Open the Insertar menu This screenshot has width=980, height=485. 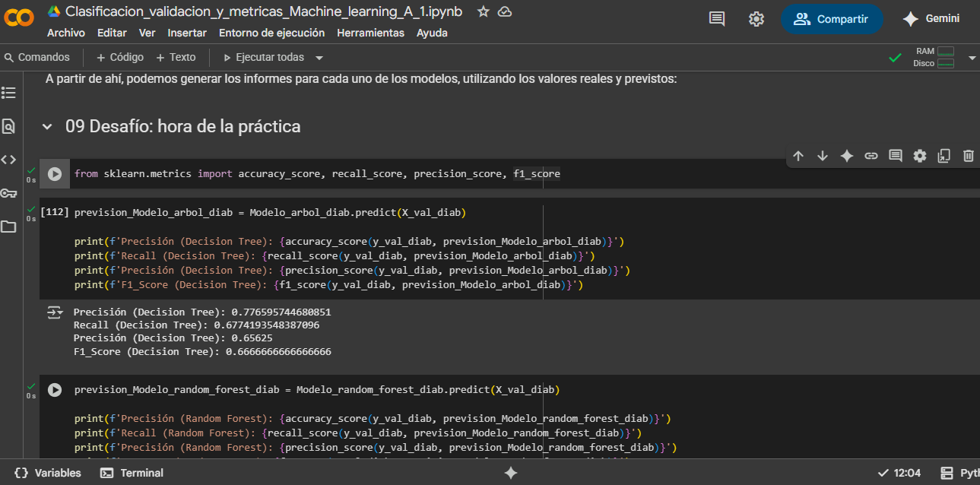point(187,33)
